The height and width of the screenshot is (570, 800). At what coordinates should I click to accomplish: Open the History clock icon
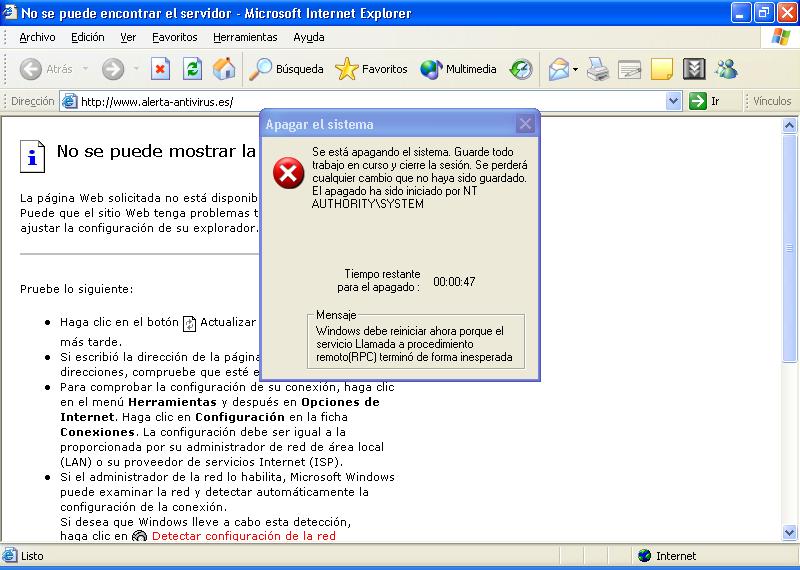[x=521, y=69]
